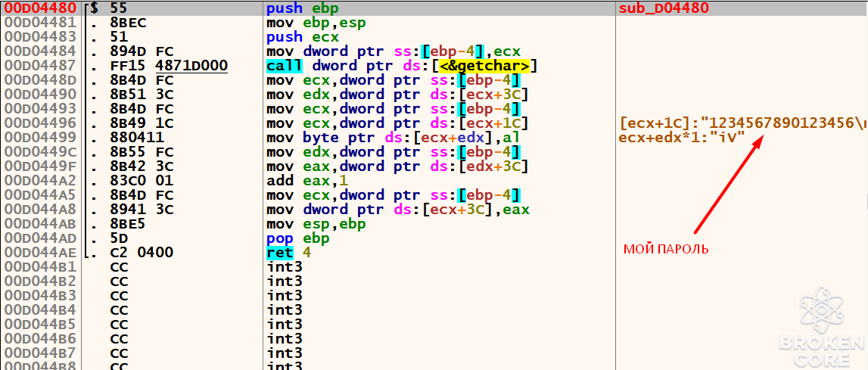Select the "pop ebp" instruction
This screenshot has height=370, width=868.
coord(298,239)
